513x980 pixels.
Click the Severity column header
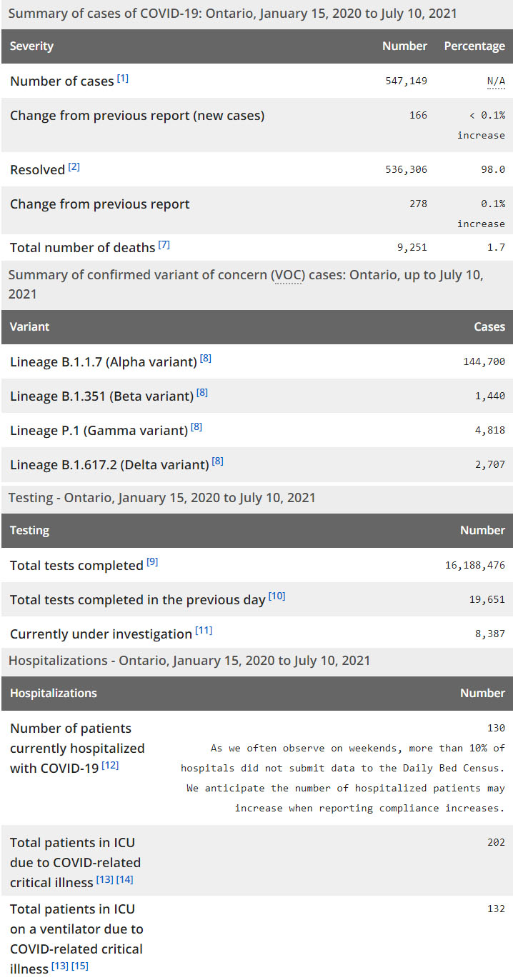point(31,46)
